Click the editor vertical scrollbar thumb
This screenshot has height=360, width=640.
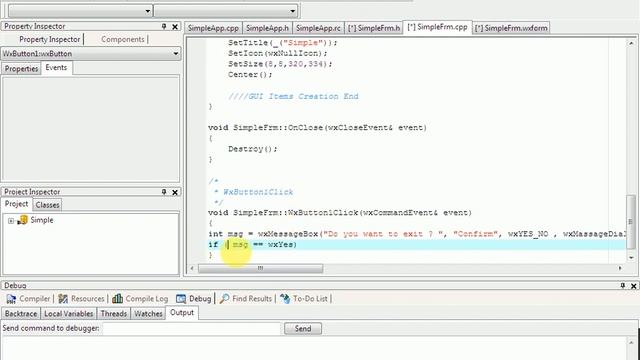(x=631, y=222)
